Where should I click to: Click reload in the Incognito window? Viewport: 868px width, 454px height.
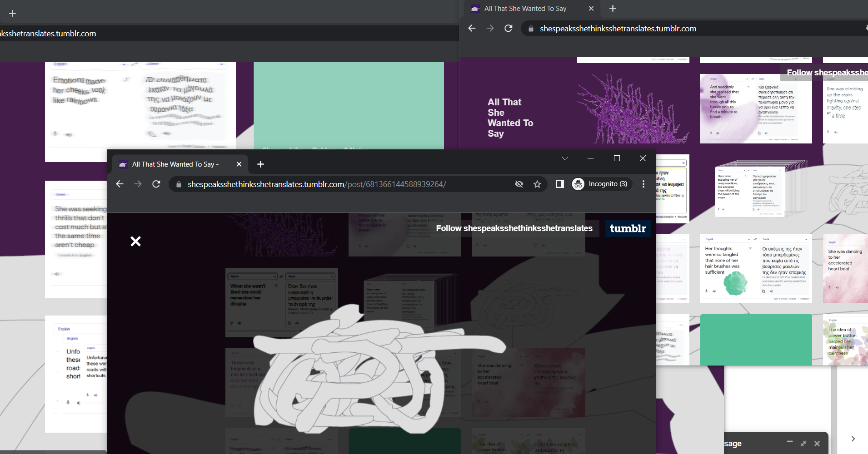(x=156, y=184)
